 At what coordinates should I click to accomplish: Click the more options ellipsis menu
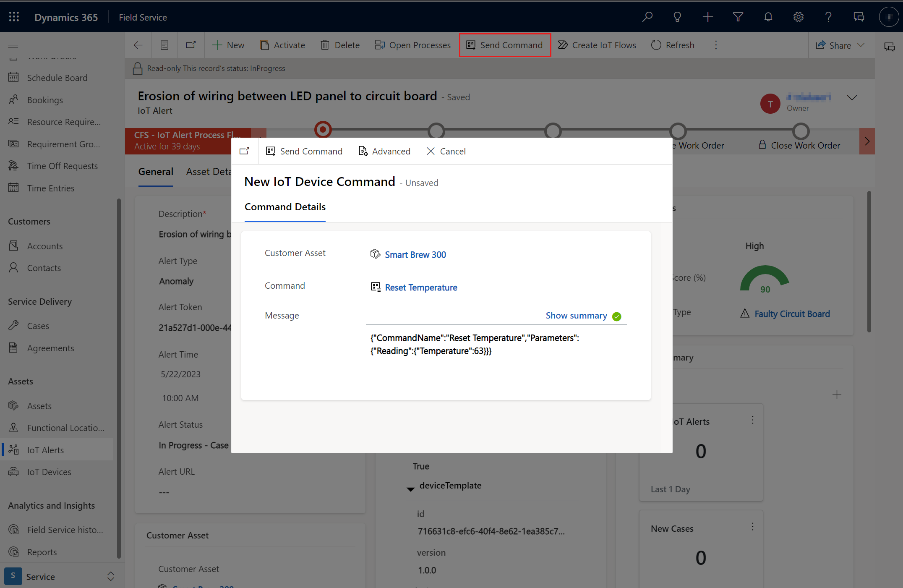coord(716,45)
